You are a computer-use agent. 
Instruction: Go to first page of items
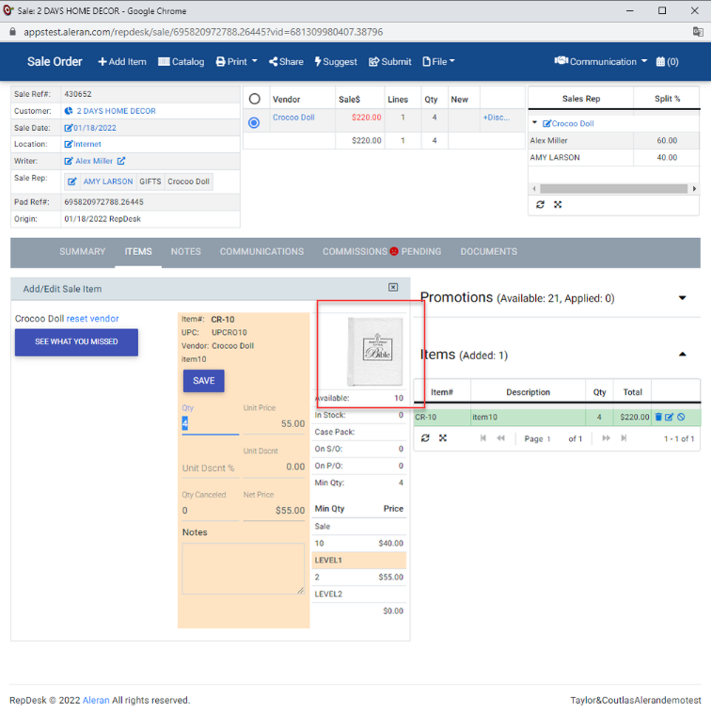(483, 438)
